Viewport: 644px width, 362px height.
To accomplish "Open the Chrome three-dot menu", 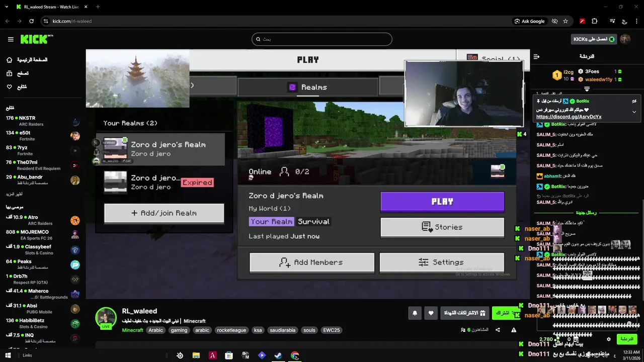I will click(636, 21).
